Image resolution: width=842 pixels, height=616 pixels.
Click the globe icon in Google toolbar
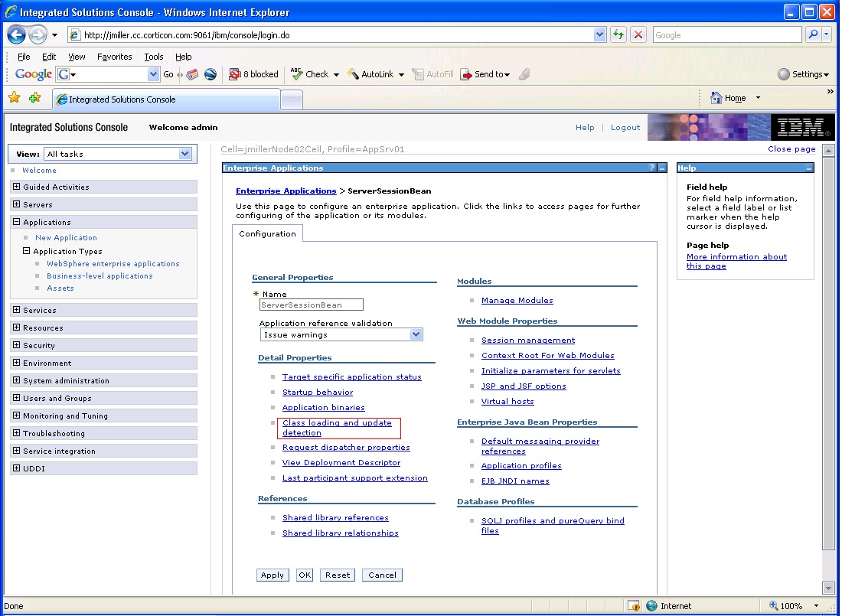point(210,74)
